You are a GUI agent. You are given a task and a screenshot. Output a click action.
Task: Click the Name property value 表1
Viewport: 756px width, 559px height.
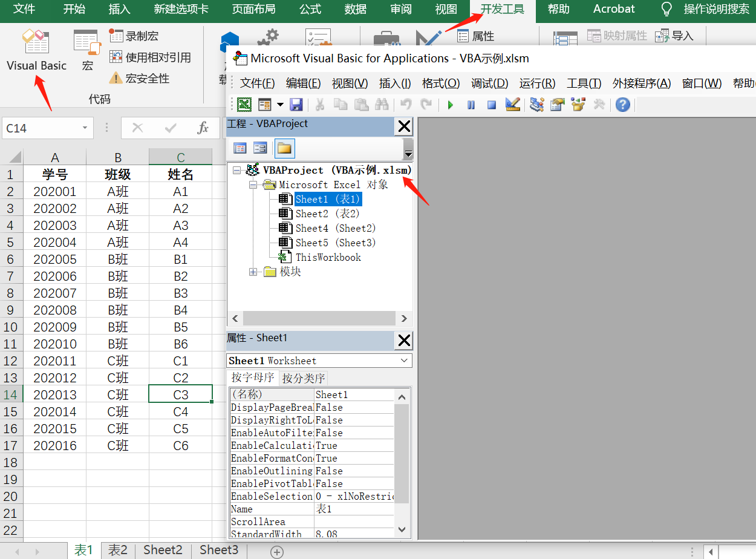354,509
